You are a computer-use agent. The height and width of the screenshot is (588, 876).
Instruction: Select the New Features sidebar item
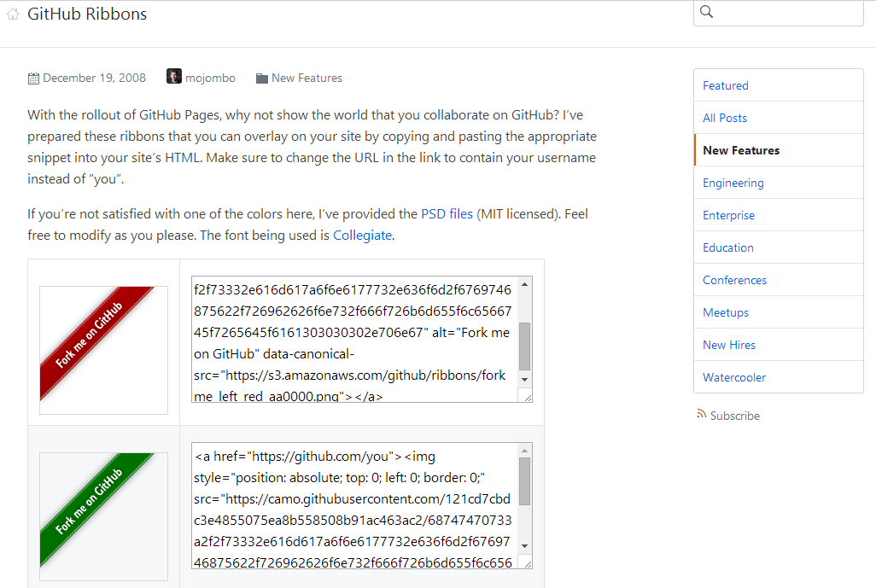tap(778, 150)
